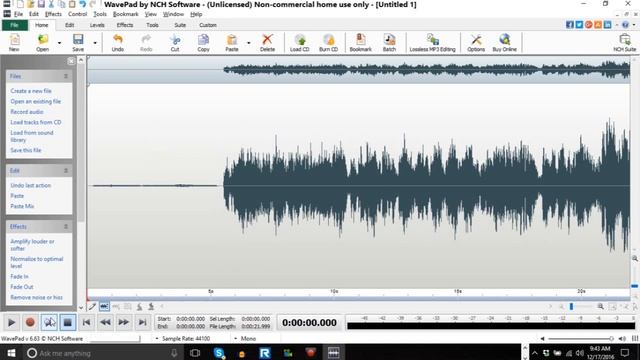Click the Stop button
640x360 pixels.
68,322
